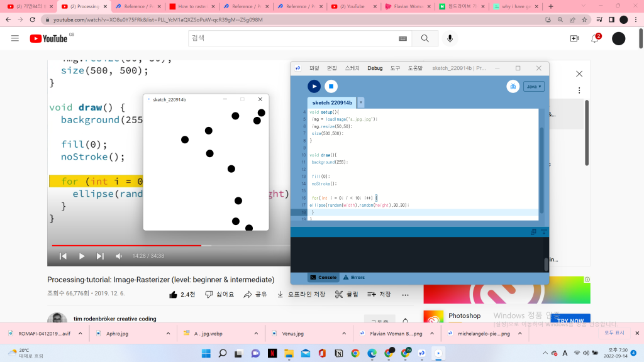Screen dimensions: 644x362
Task: Open the Processing debugger icon
Action: [513, 86]
